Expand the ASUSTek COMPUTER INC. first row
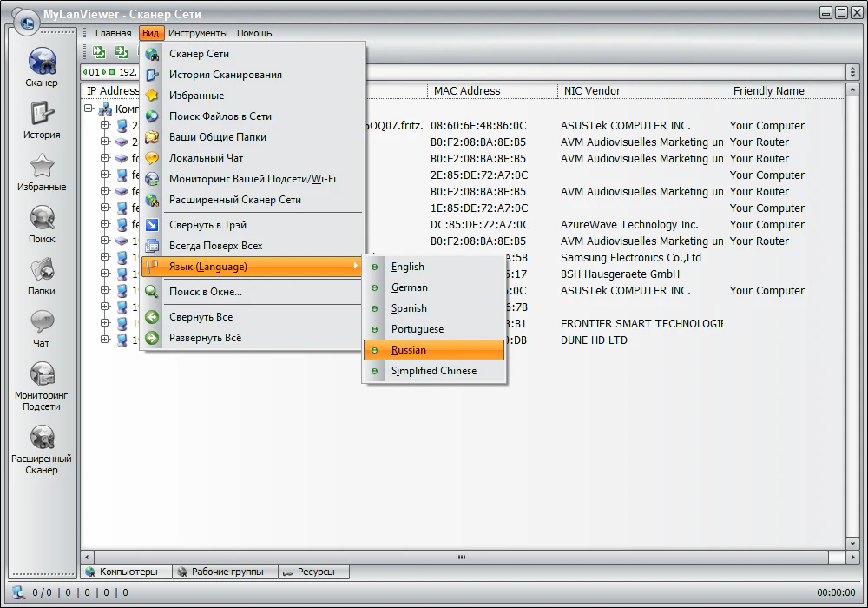This screenshot has width=868, height=608. coord(105,126)
